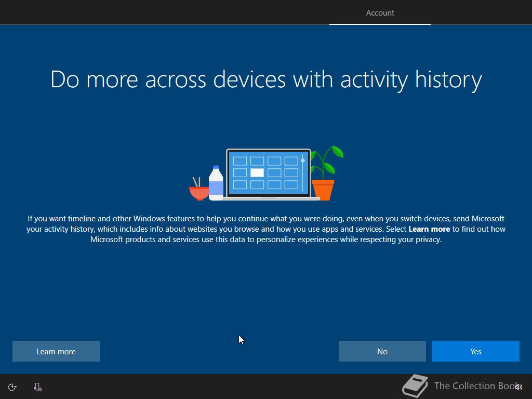Decline activity history with No
The width and height of the screenshot is (532, 399).
point(382,351)
